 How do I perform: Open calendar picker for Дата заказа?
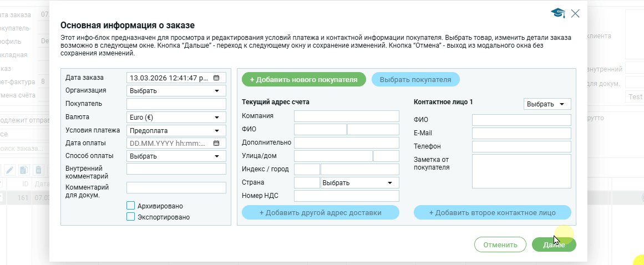pyautogui.click(x=216, y=78)
